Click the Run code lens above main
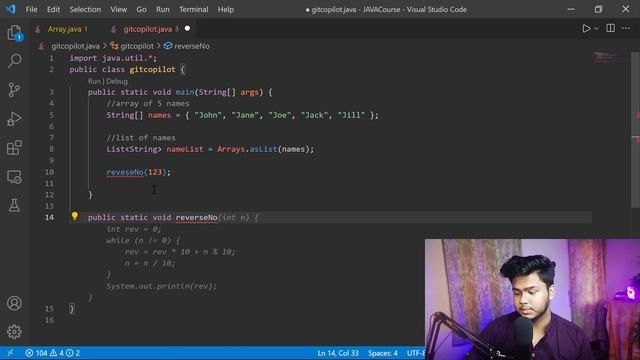This screenshot has width=640, height=360. (94, 81)
